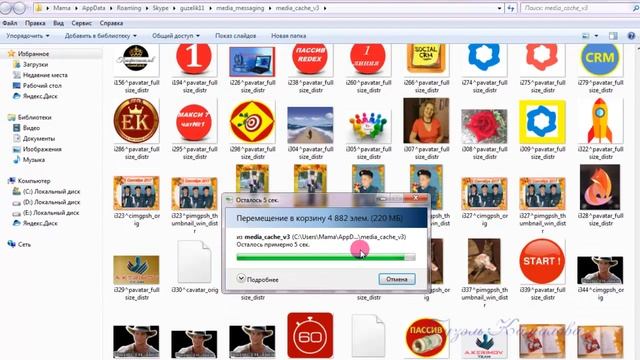Click the refresh button next to address bar

coord(511,8)
